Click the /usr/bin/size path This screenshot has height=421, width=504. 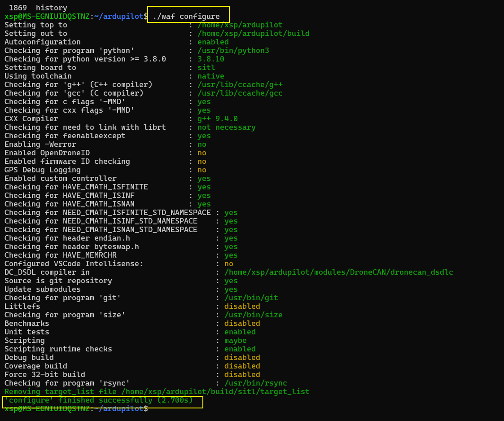(253, 315)
